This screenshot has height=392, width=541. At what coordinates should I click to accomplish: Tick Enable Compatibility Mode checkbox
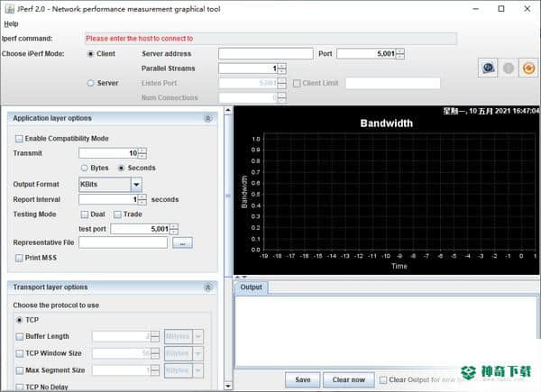(x=19, y=139)
